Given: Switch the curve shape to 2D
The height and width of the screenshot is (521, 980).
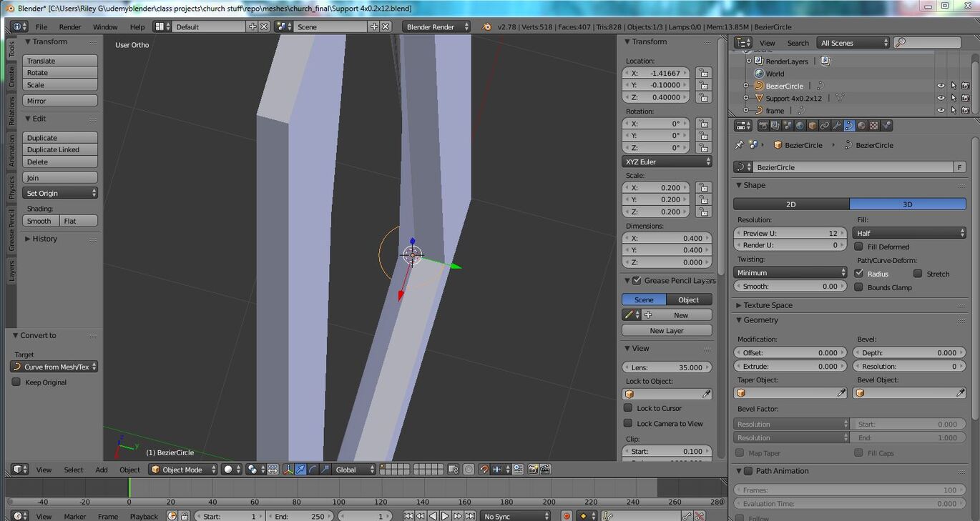Looking at the screenshot, I should click(791, 204).
